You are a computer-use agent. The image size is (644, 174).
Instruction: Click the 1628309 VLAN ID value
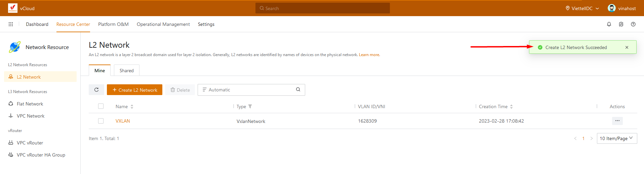367,121
